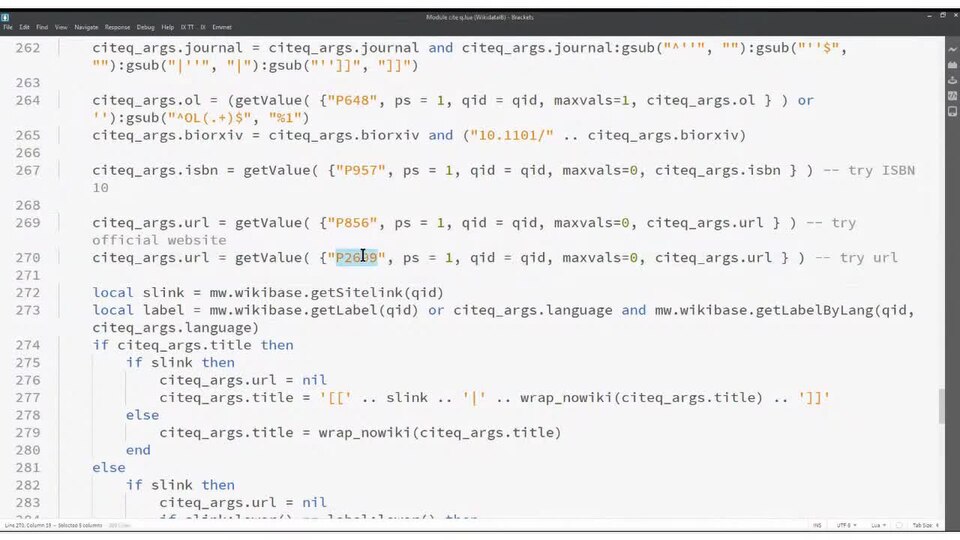
Task: Open the Lua language mode dropdown
Action: (x=878, y=525)
